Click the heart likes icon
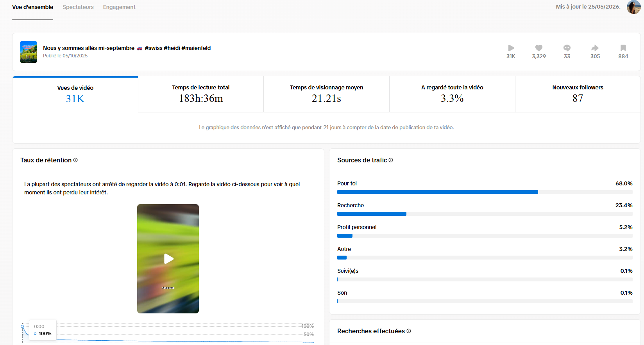The width and height of the screenshot is (644, 345). pyautogui.click(x=539, y=48)
